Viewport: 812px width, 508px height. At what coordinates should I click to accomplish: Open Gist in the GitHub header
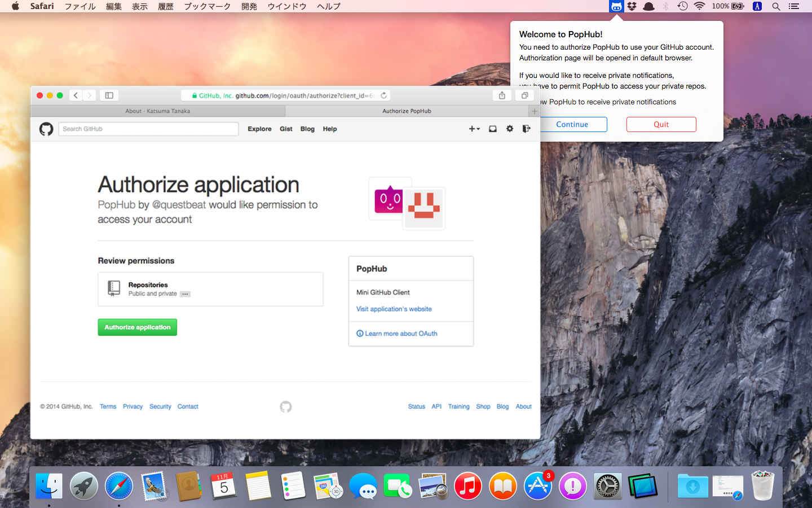(x=286, y=129)
